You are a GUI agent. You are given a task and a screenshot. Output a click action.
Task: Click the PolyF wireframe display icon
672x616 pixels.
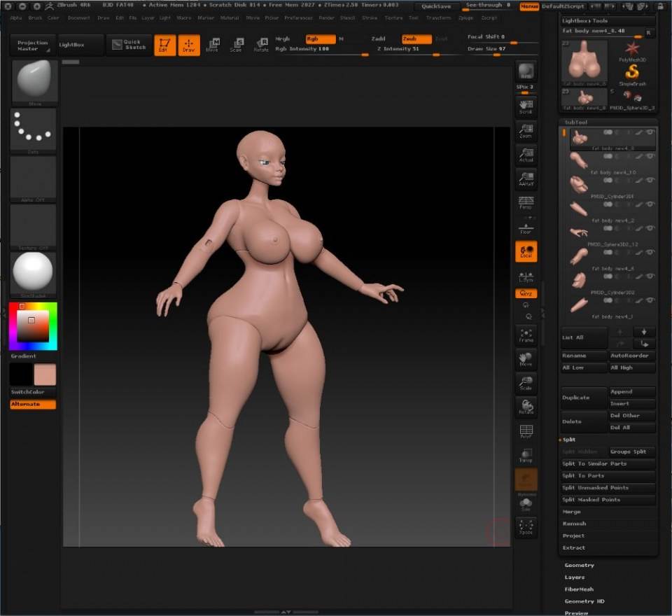tap(526, 431)
